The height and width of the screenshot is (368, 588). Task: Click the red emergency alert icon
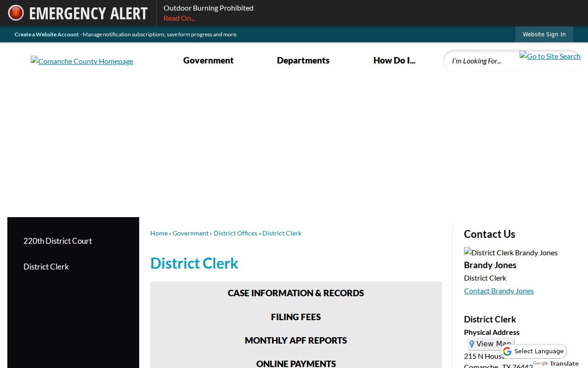[16, 13]
